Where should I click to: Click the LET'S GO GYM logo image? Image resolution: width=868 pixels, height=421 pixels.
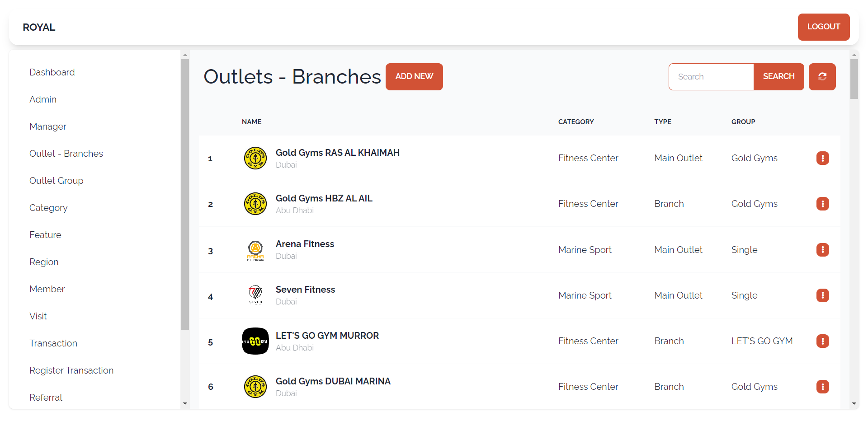(x=255, y=341)
